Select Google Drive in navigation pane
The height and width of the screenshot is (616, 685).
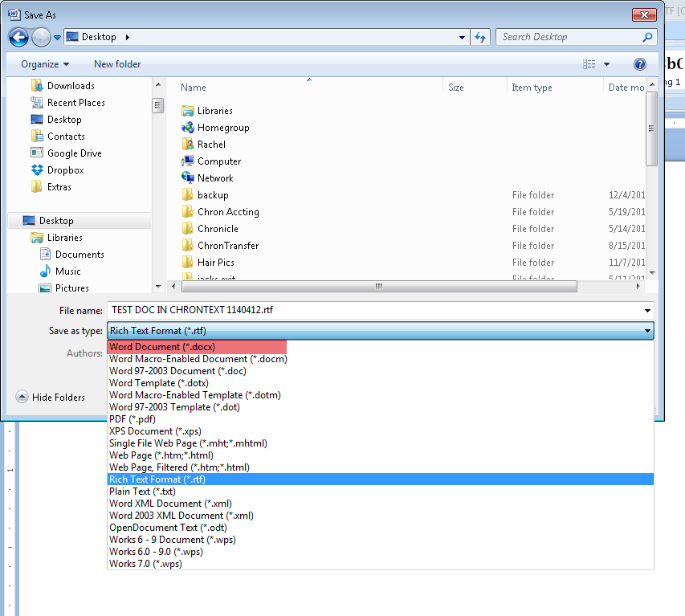click(67, 153)
